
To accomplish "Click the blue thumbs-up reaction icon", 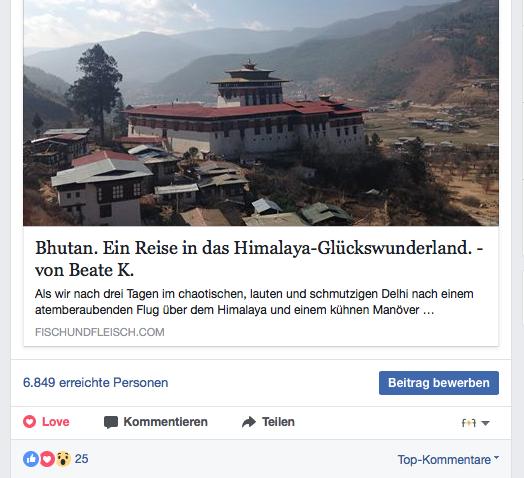I will (x=31, y=459).
